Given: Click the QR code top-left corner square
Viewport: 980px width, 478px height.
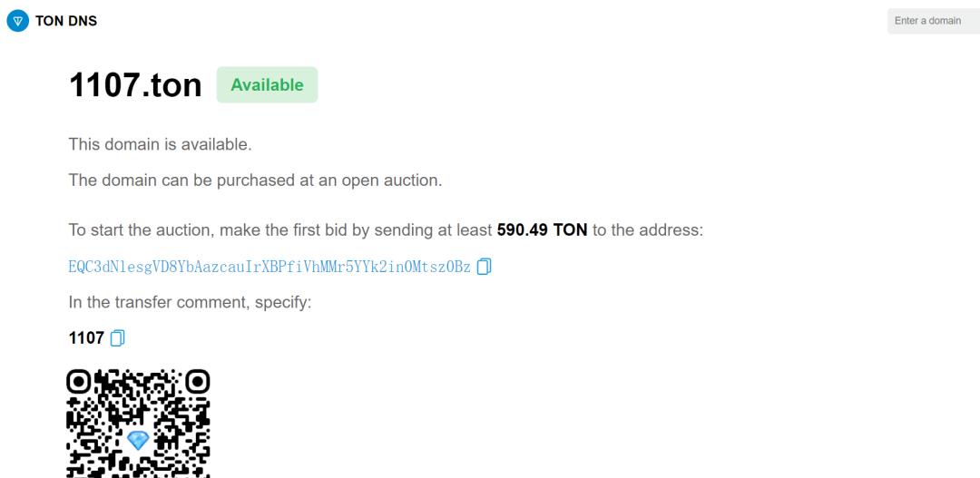Looking at the screenshot, I should 80,381.
